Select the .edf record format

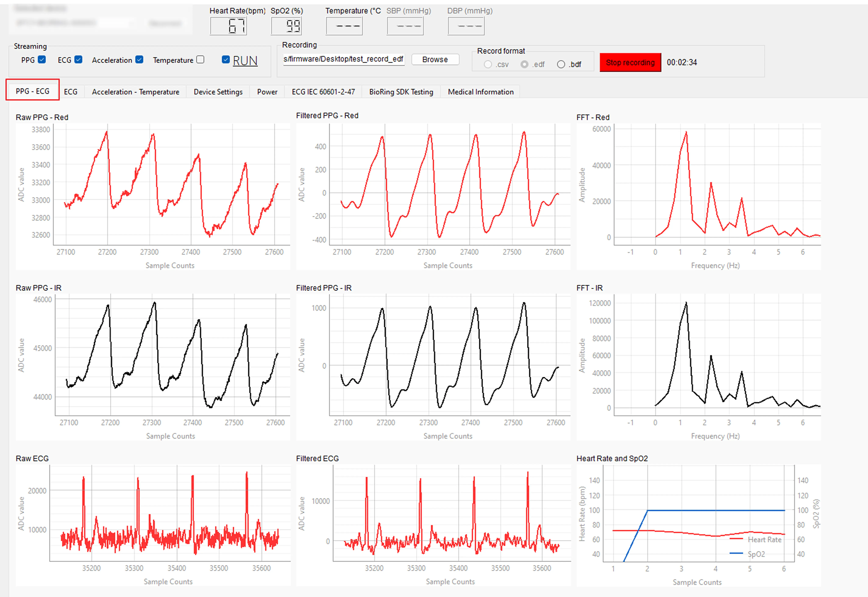[x=524, y=64]
